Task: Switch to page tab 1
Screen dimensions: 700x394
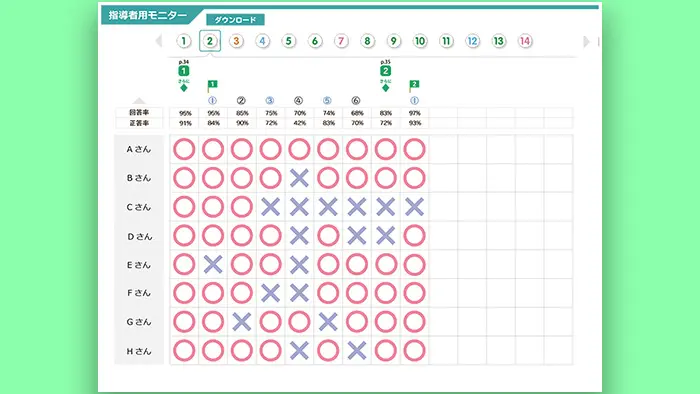Action: point(183,41)
